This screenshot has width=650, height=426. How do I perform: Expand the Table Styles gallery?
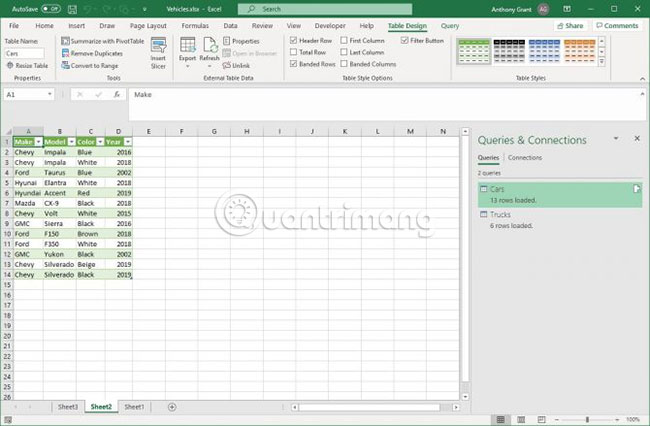pos(602,62)
